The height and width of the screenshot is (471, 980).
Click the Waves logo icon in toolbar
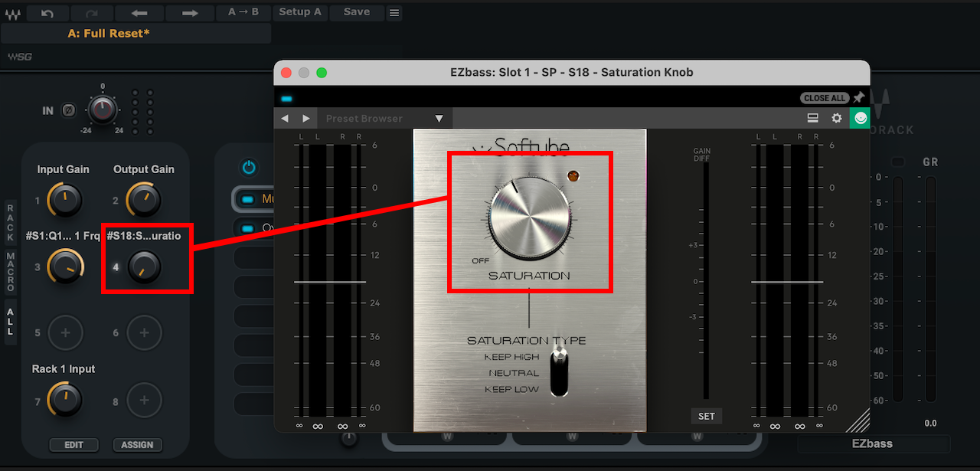click(12, 12)
